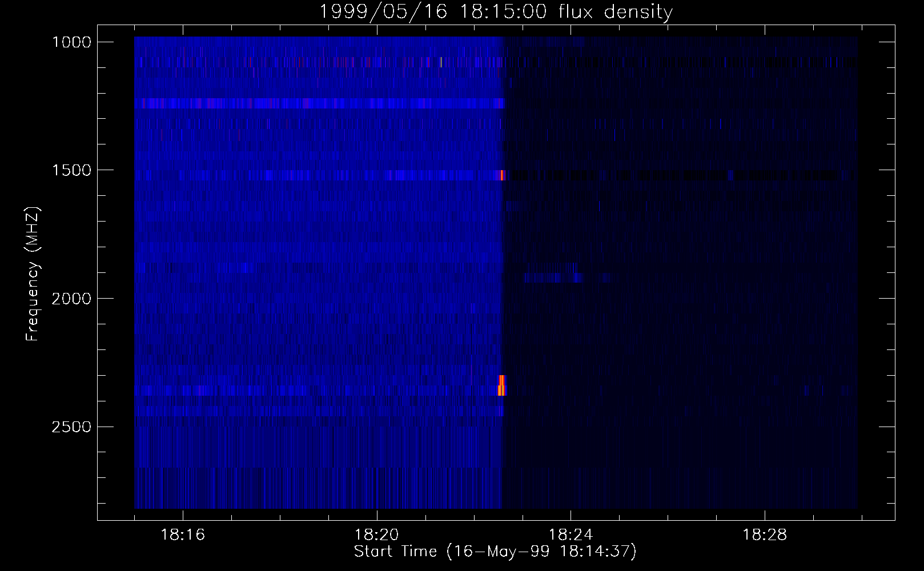Viewport: 924px width, 571px height.
Task: Click the yellow spike near 1080 MHz
Action: coord(441,62)
